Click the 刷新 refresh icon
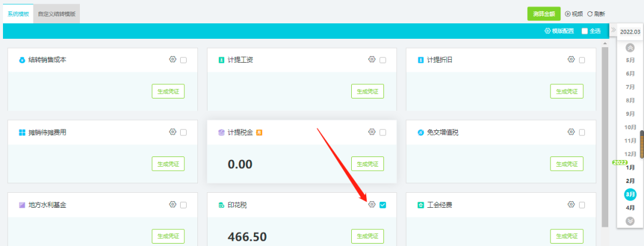644x246 pixels. coord(590,14)
